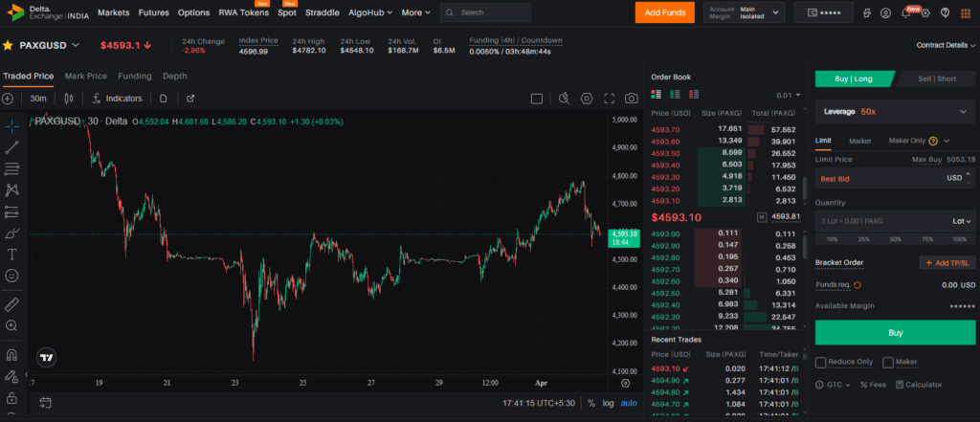Select the text annotation tool
The height and width of the screenshot is (422, 980).
tap(11, 255)
